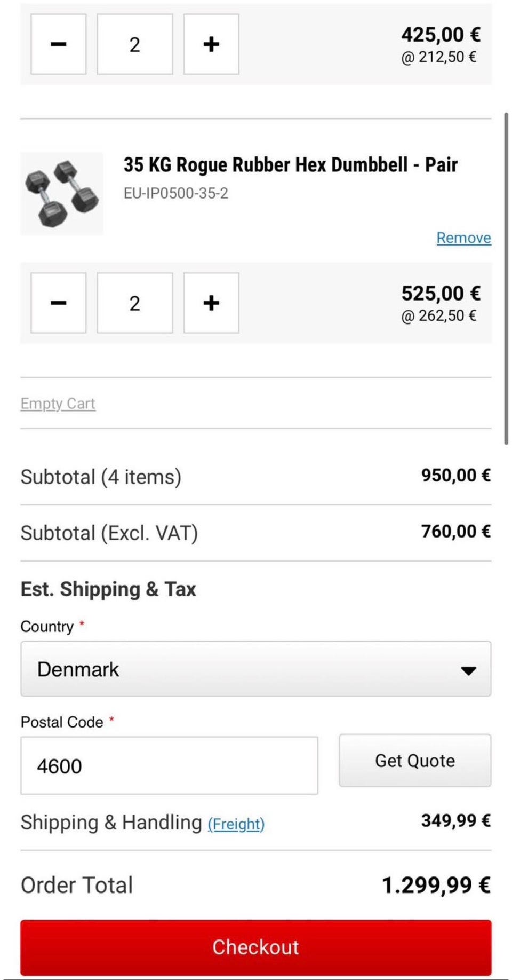The image size is (512, 980).
Task: Decrease quantity of the 212,50 € item
Action: 58,44
